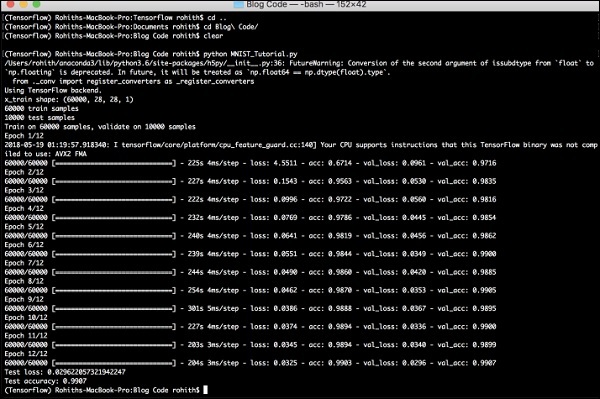Screen dimensions: 600x399
Task: Click 'val_loss: 0.0445' value
Action: (x=395, y=218)
